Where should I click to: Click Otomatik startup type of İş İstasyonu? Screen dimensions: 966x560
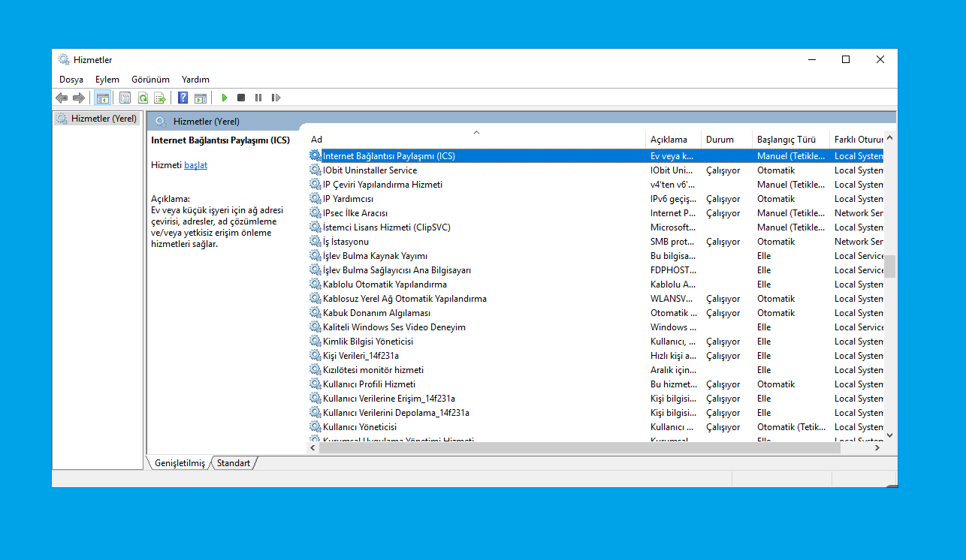[776, 242]
